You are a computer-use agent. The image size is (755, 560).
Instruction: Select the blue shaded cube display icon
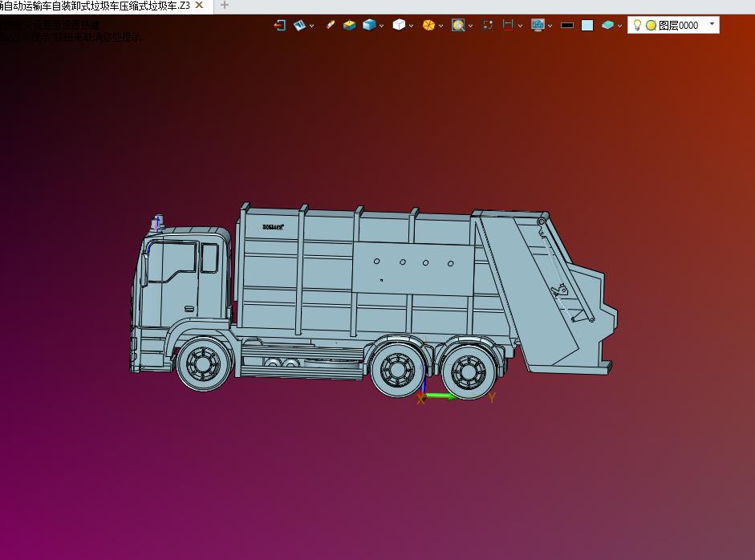pos(368,25)
